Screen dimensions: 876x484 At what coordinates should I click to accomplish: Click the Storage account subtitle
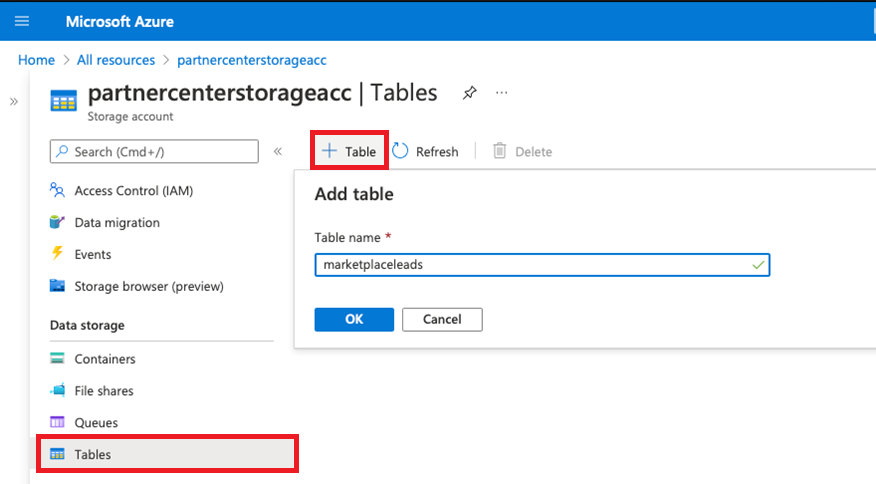tap(130, 116)
